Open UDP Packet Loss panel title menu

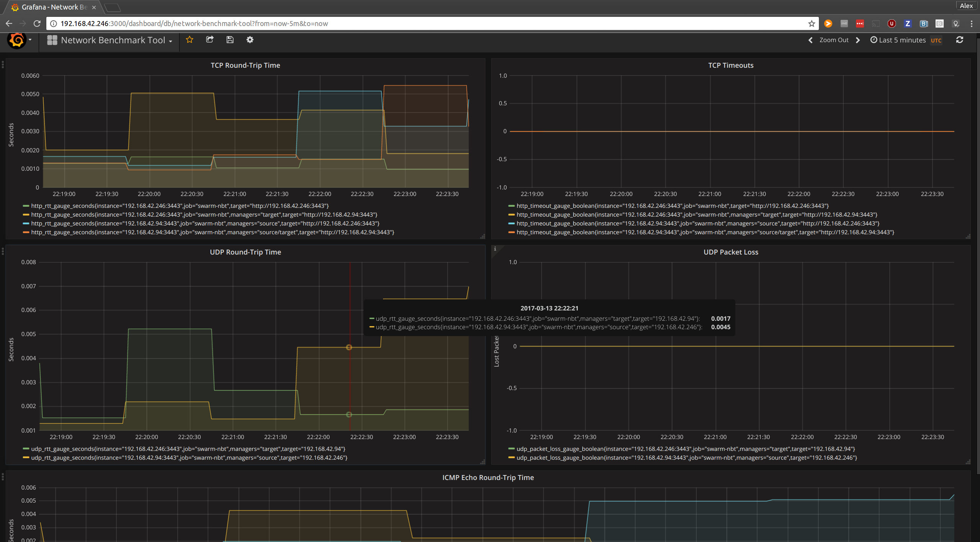(x=730, y=252)
